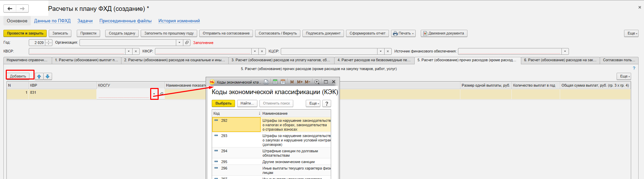Click the Записать button
This screenshot has width=644, height=179.
pyautogui.click(x=60, y=33)
